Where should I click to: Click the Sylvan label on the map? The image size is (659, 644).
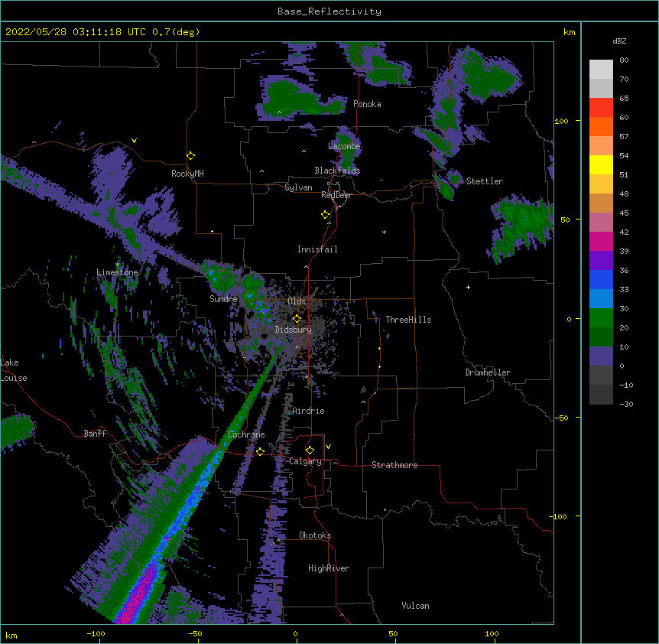pyautogui.click(x=298, y=187)
